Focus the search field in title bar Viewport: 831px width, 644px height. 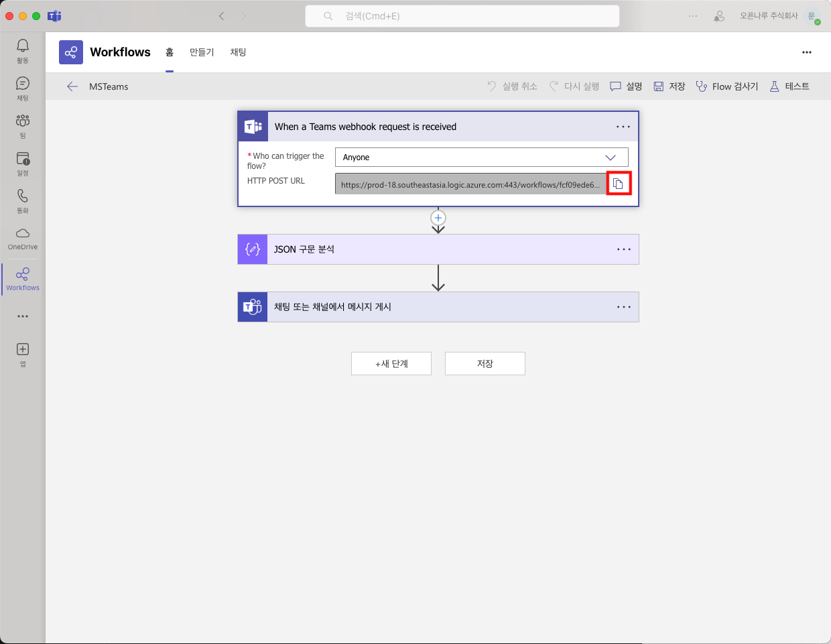pos(462,16)
